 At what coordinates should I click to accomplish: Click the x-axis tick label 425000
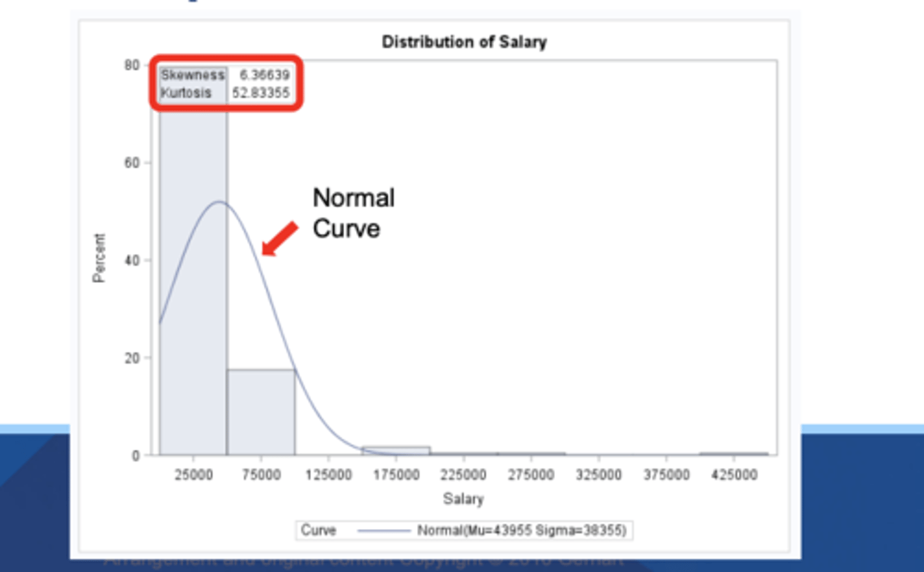(734, 475)
